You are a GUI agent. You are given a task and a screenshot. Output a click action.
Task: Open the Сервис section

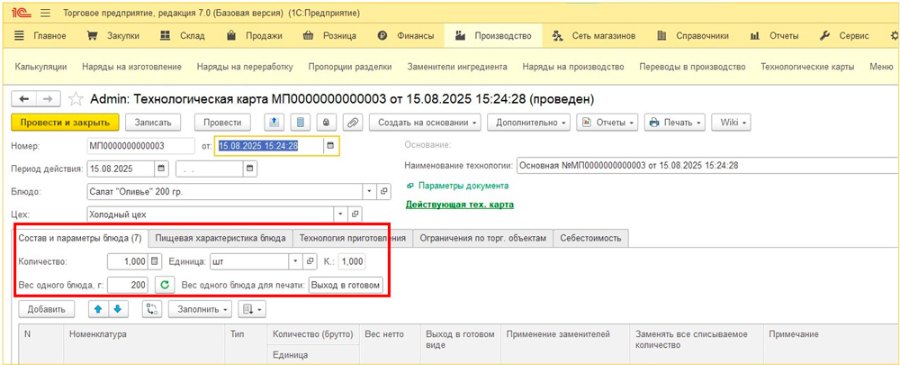coord(845,36)
